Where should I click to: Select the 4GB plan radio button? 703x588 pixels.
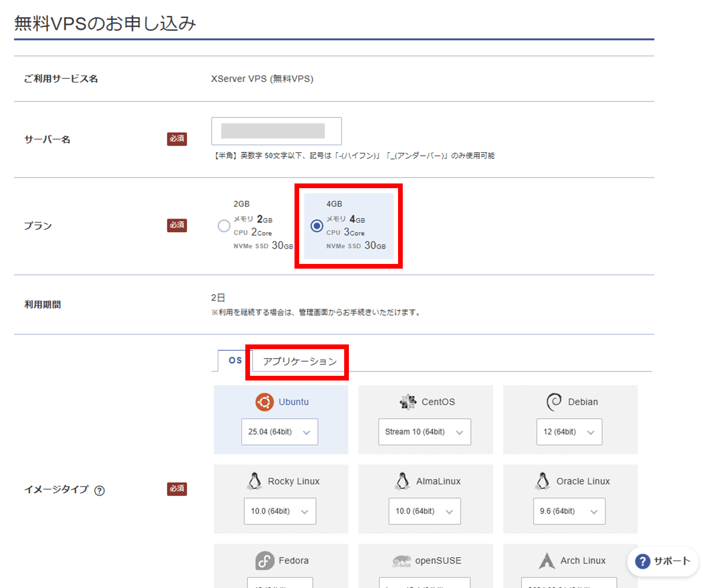(x=316, y=226)
